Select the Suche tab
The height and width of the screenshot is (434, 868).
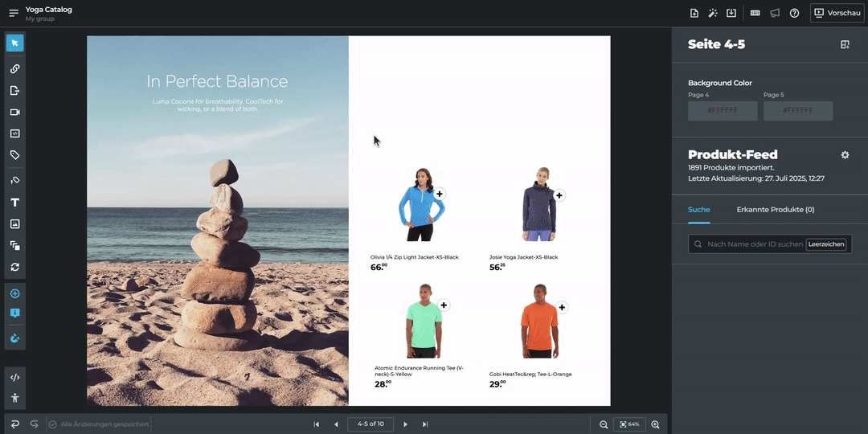(x=698, y=210)
